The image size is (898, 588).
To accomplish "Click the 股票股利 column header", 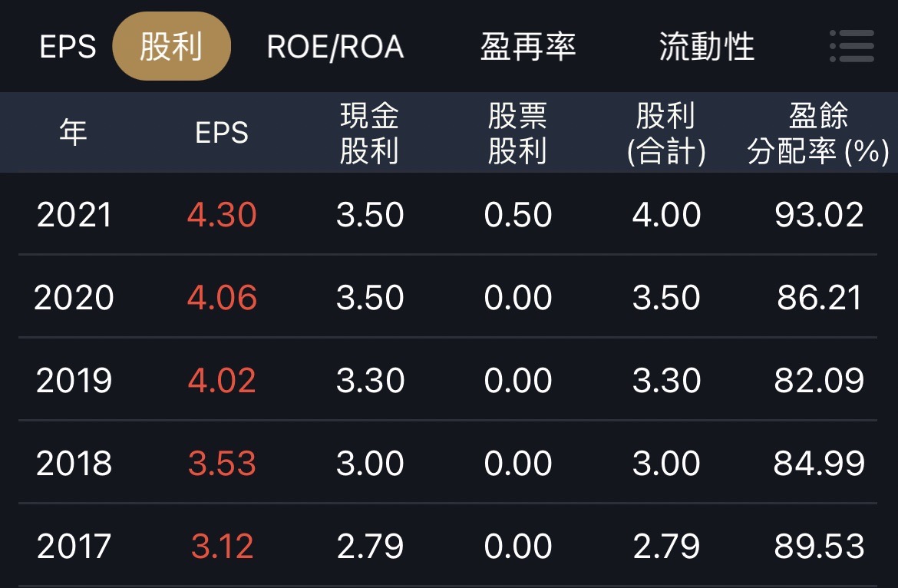I will 518,133.
